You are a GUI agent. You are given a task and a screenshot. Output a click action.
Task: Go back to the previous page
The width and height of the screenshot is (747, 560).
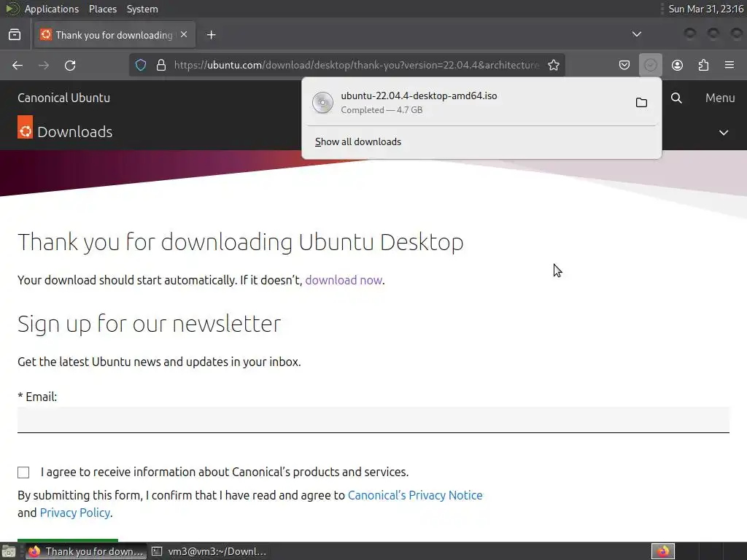(x=18, y=65)
